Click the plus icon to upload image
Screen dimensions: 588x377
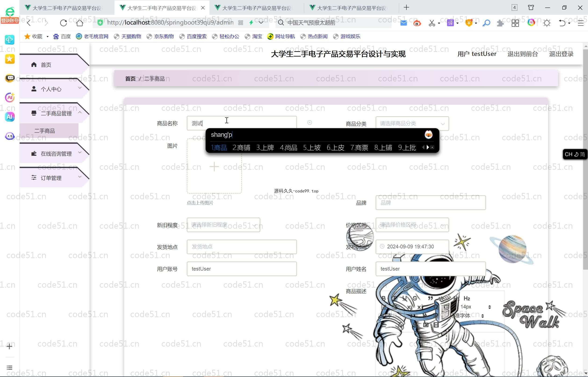tap(214, 167)
